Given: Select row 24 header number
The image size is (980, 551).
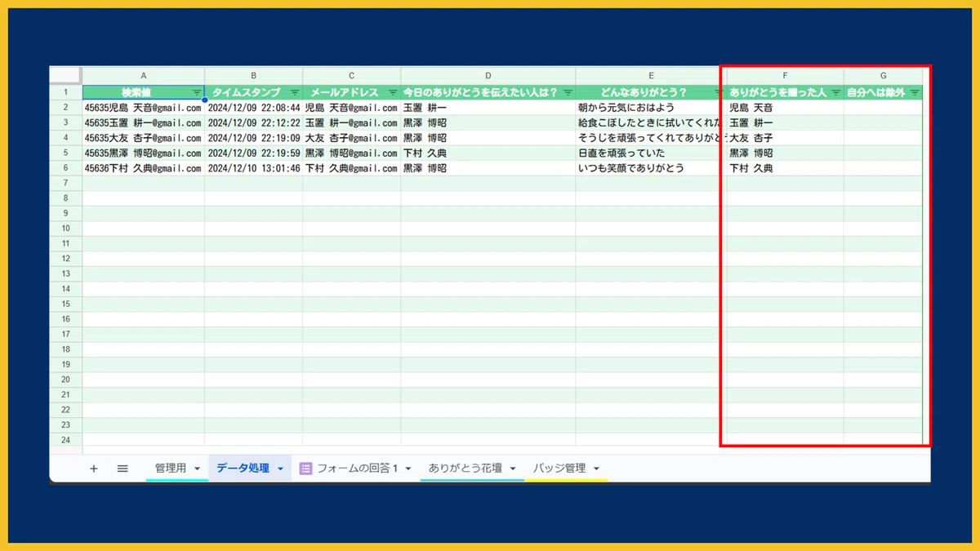Looking at the screenshot, I should click(x=65, y=441).
